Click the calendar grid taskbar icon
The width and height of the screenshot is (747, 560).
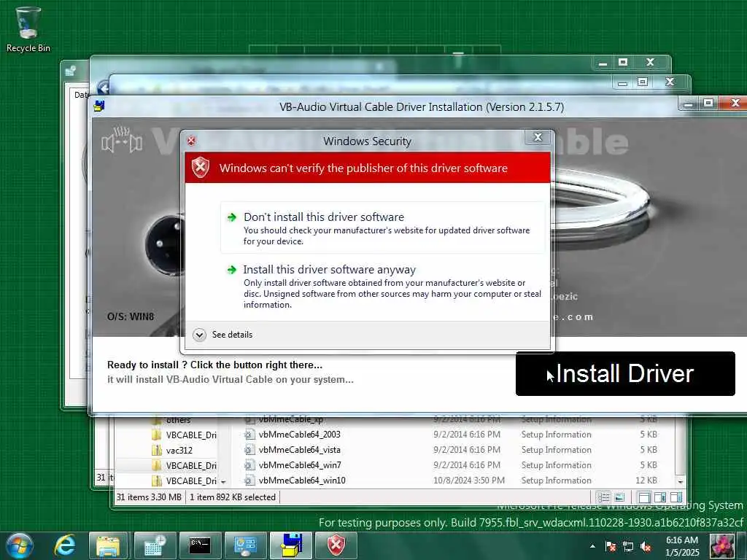tap(155, 545)
